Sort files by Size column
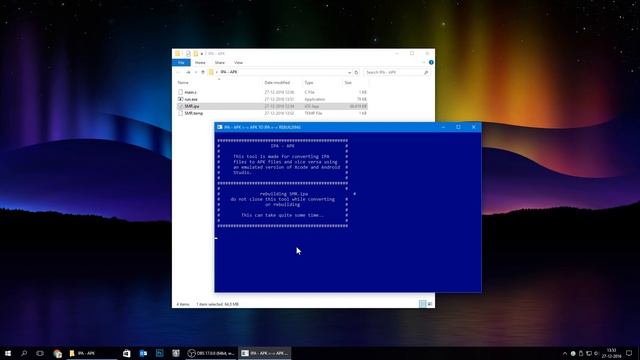The width and height of the screenshot is (640, 360). (x=348, y=82)
